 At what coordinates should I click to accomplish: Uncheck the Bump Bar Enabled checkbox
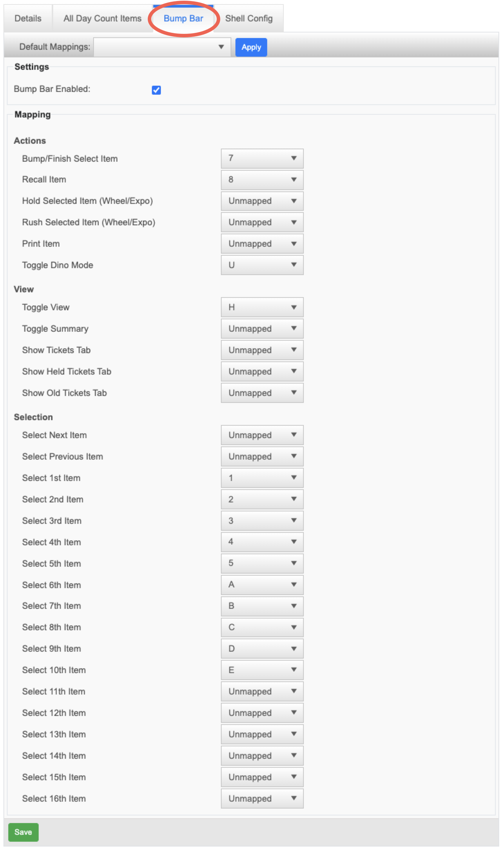(x=156, y=90)
